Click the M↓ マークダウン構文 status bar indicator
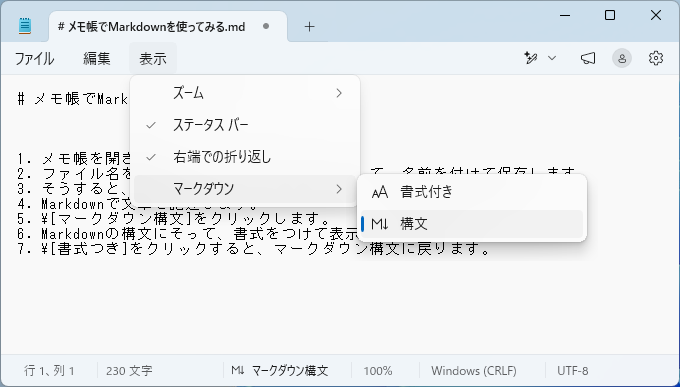680x387 pixels. pos(279,371)
